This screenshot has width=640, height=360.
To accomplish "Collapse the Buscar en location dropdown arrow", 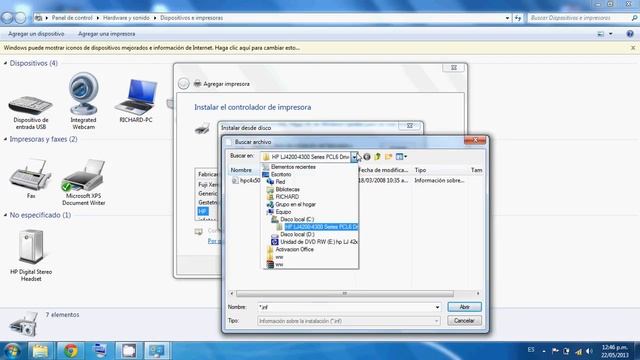I will [354, 157].
